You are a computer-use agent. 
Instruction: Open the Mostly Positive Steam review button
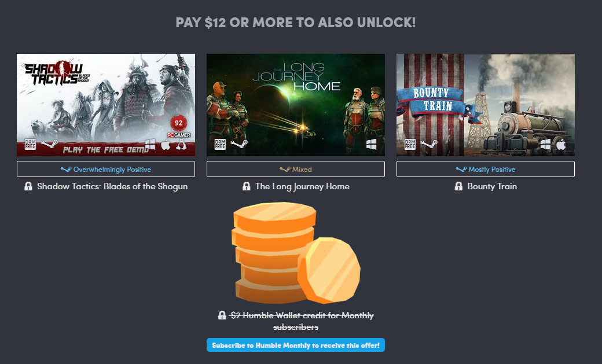click(486, 169)
